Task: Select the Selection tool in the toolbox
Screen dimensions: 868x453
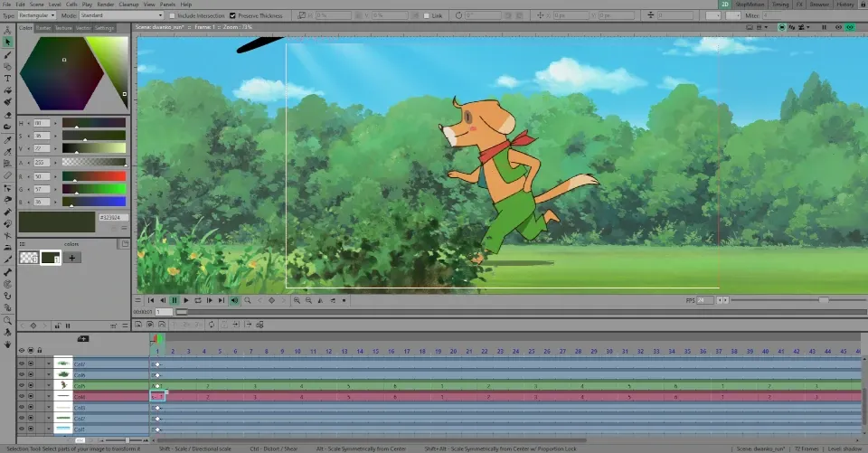Action: point(8,42)
